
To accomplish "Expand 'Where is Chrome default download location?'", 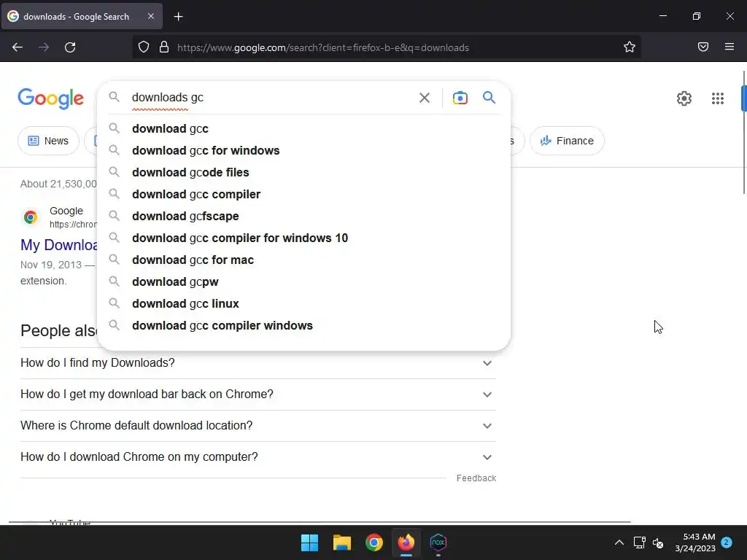I will (x=258, y=426).
